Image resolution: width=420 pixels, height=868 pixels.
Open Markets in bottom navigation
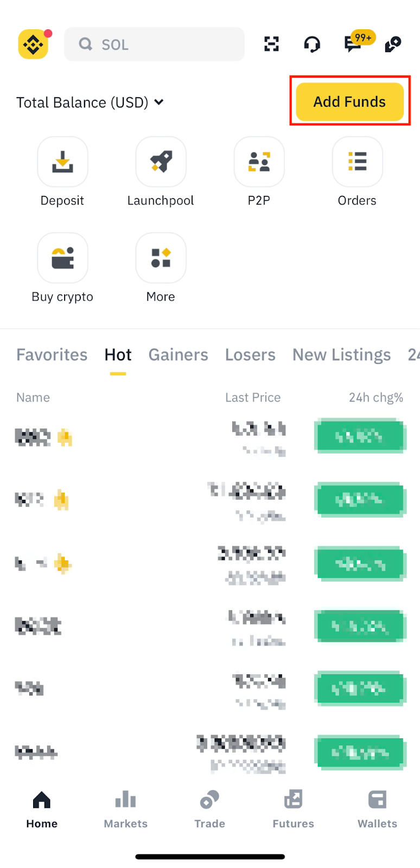pos(125,808)
